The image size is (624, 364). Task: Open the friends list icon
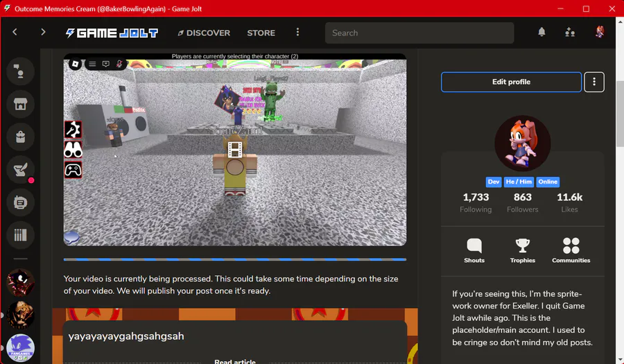point(570,32)
